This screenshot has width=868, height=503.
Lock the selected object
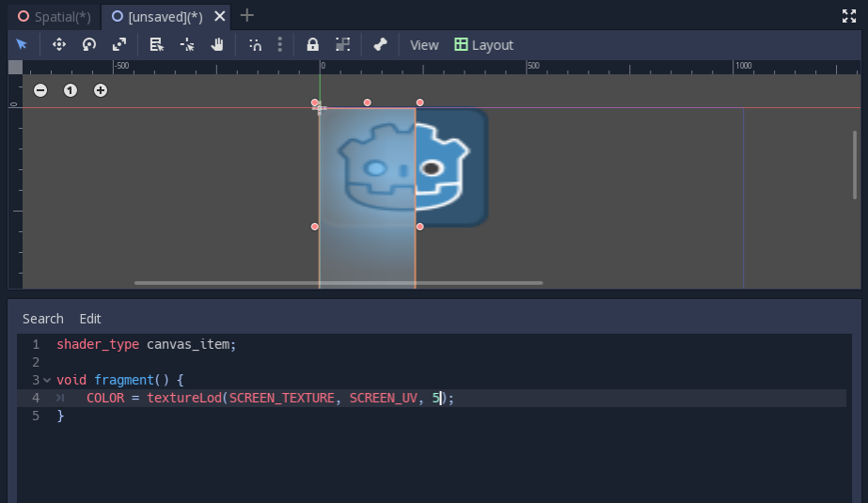point(313,44)
